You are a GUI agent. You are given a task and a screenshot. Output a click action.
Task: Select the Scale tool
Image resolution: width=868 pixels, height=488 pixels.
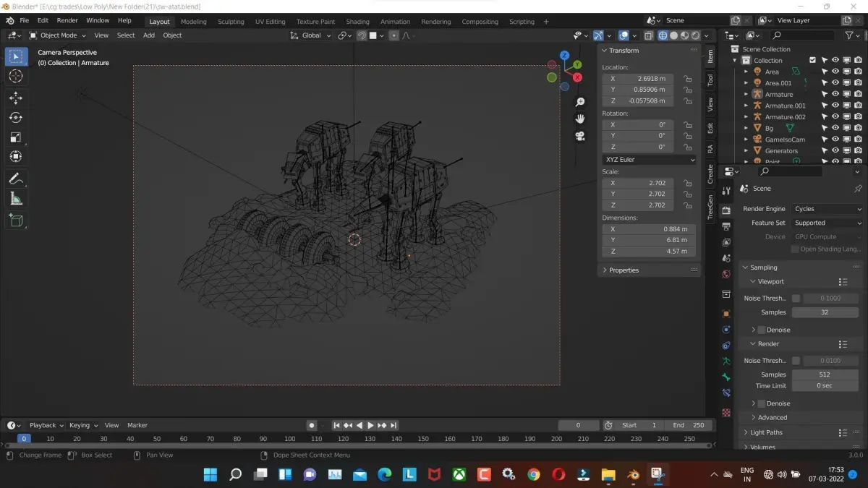coord(16,137)
